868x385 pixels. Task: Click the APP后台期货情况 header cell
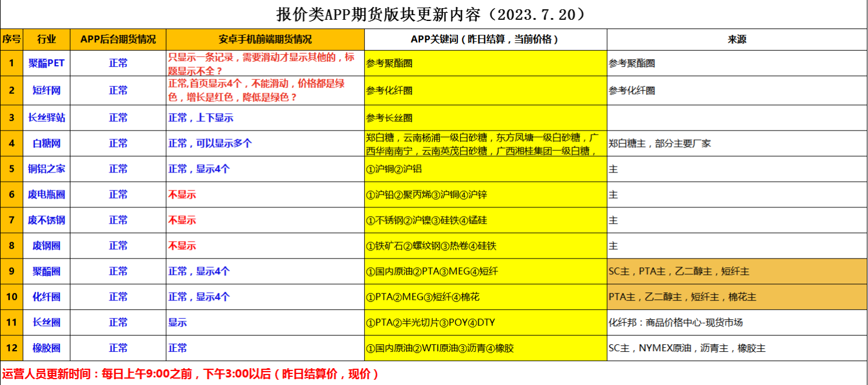118,40
